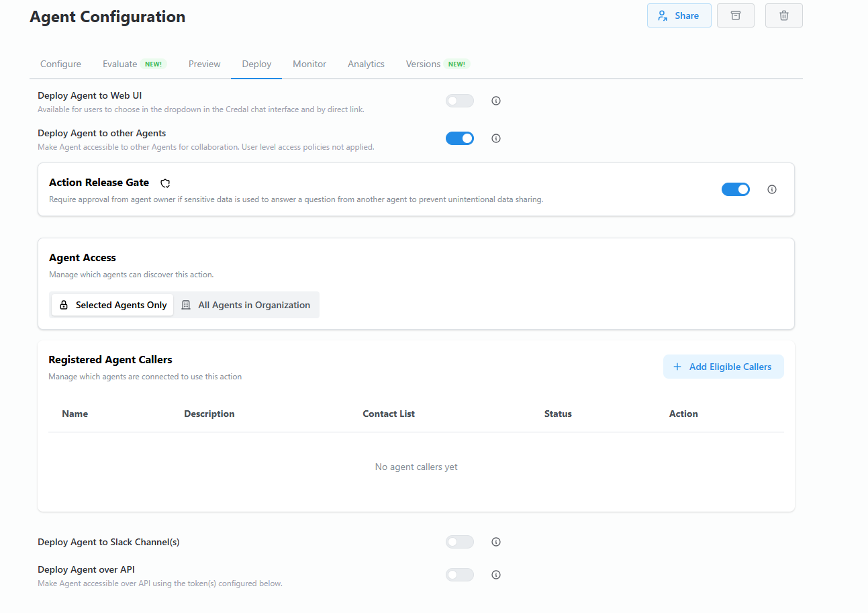Click the info icon beside Deploy Agent to Web UI

click(x=495, y=100)
